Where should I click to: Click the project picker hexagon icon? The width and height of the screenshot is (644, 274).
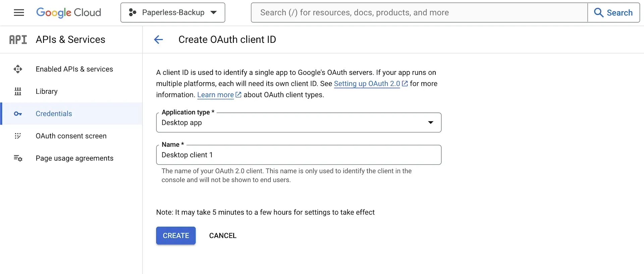coord(132,13)
